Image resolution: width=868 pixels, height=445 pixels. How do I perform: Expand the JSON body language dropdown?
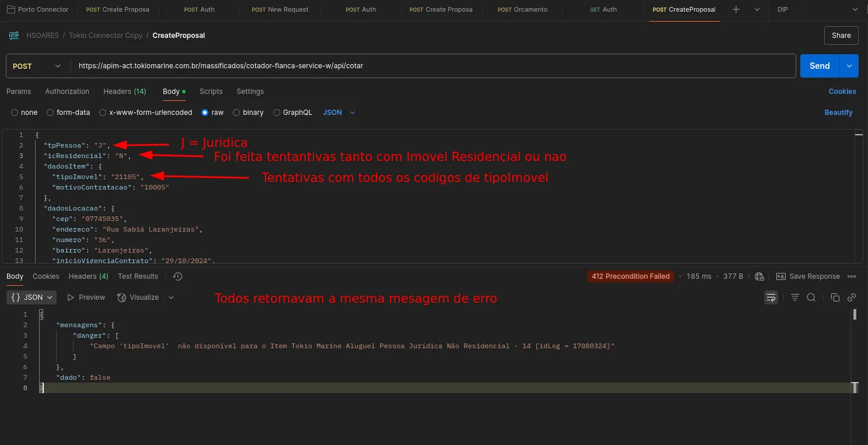[339, 113]
